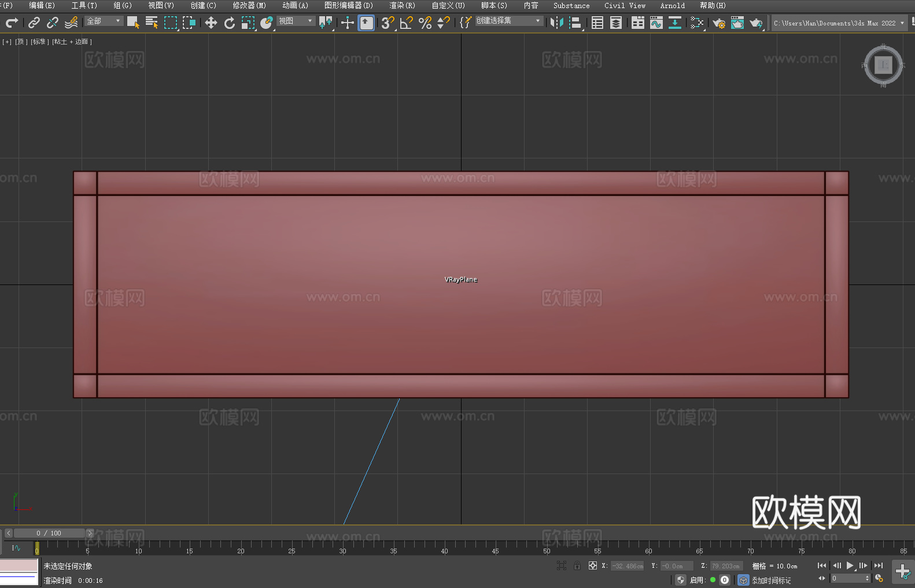Open the Curve Editor icon

pos(656,23)
